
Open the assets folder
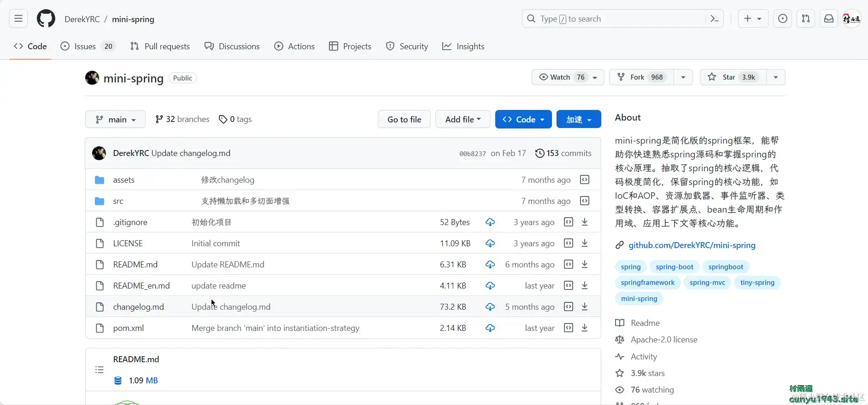pos(123,180)
